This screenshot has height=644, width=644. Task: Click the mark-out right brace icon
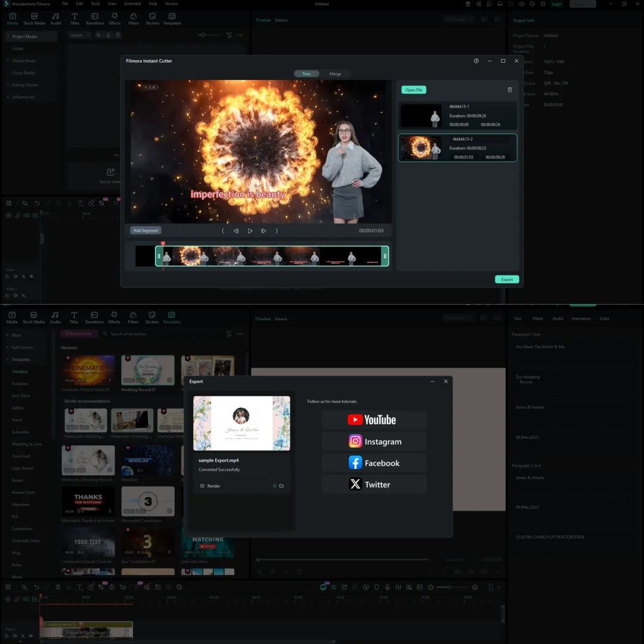(277, 231)
